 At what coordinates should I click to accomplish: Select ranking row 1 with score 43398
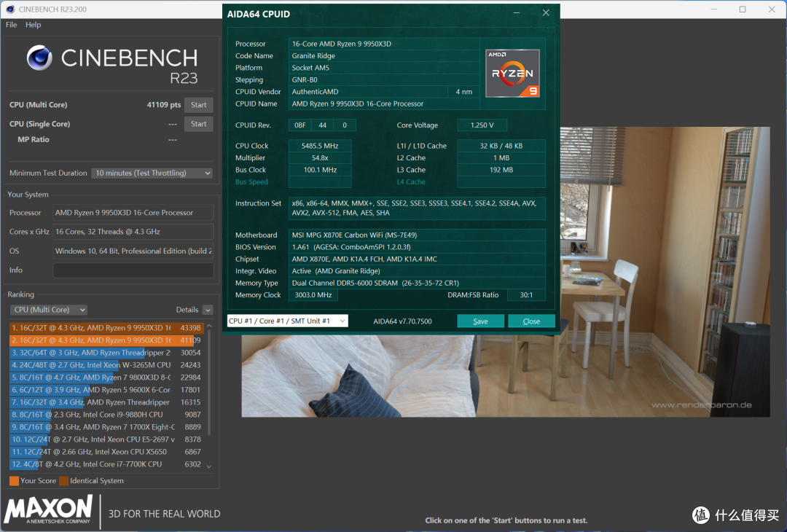(x=106, y=328)
